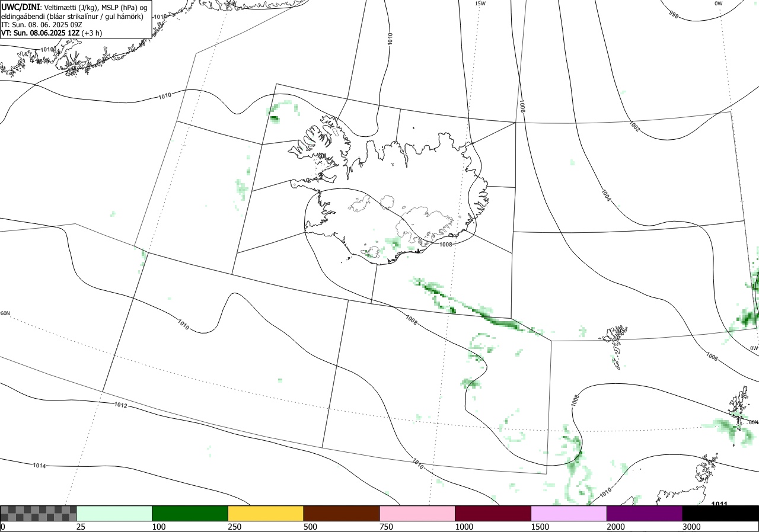This screenshot has width=759, height=532.
Task: Click the "1012" isobar label
Action: coord(120,405)
